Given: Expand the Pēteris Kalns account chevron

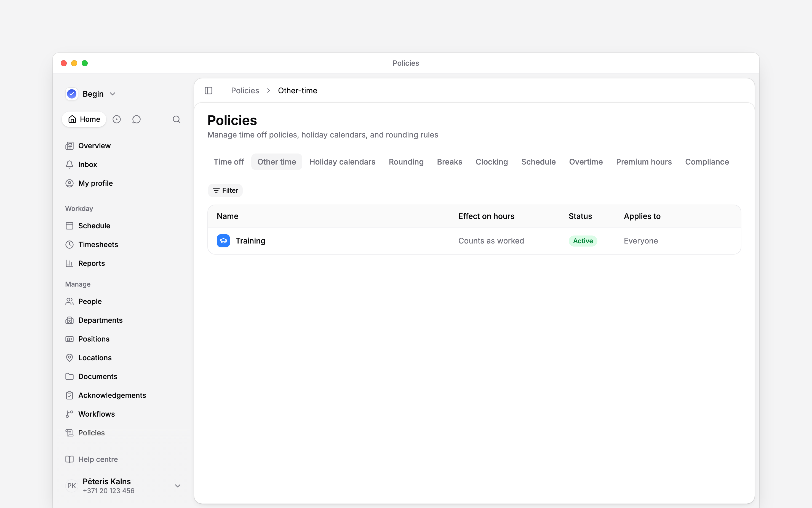Looking at the screenshot, I should pos(178,486).
